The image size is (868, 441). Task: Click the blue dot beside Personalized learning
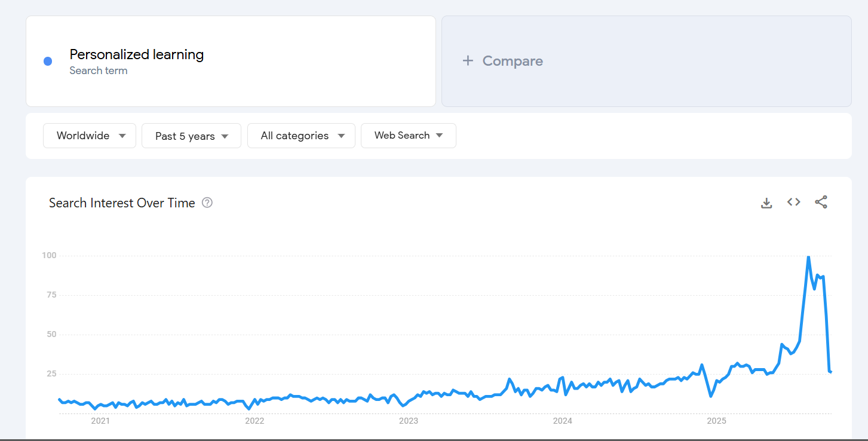pyautogui.click(x=48, y=62)
